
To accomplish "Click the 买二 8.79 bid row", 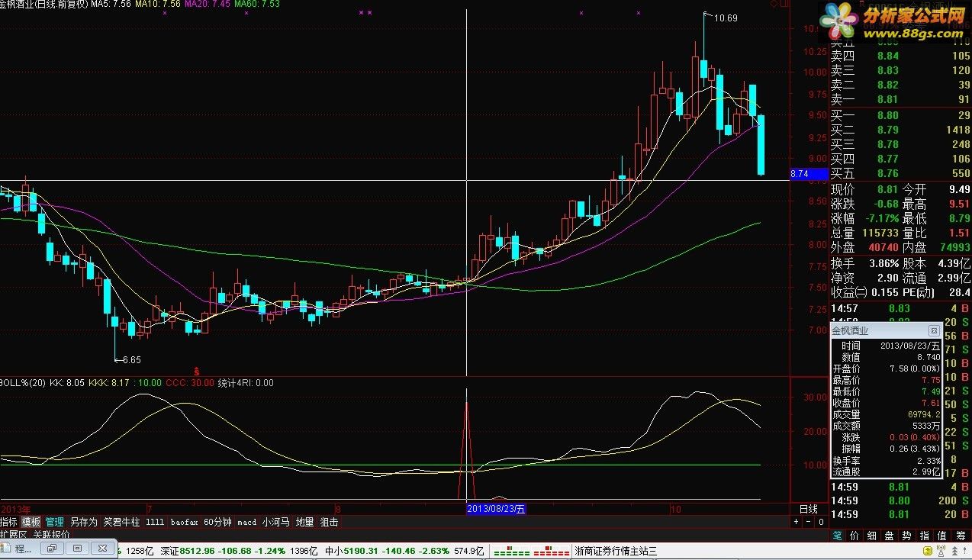I will tap(900, 130).
